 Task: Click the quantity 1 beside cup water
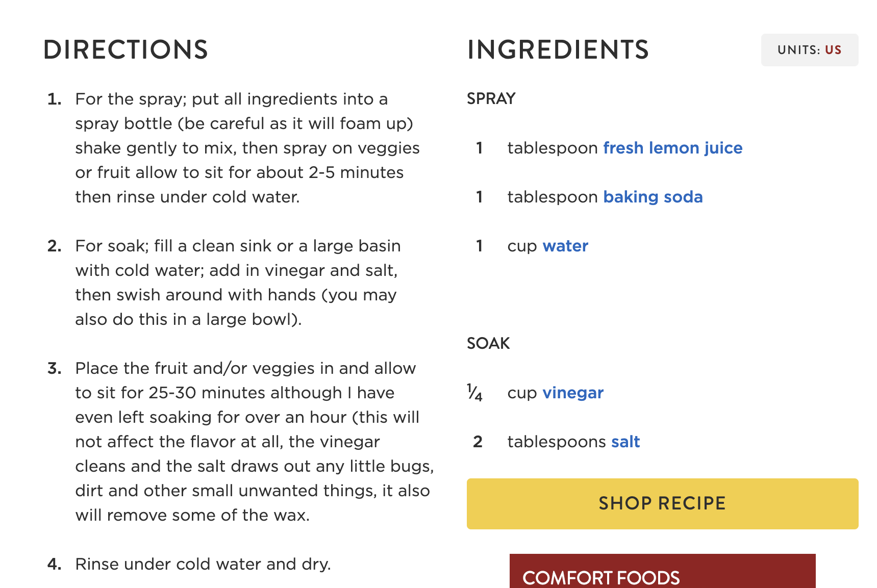(479, 246)
